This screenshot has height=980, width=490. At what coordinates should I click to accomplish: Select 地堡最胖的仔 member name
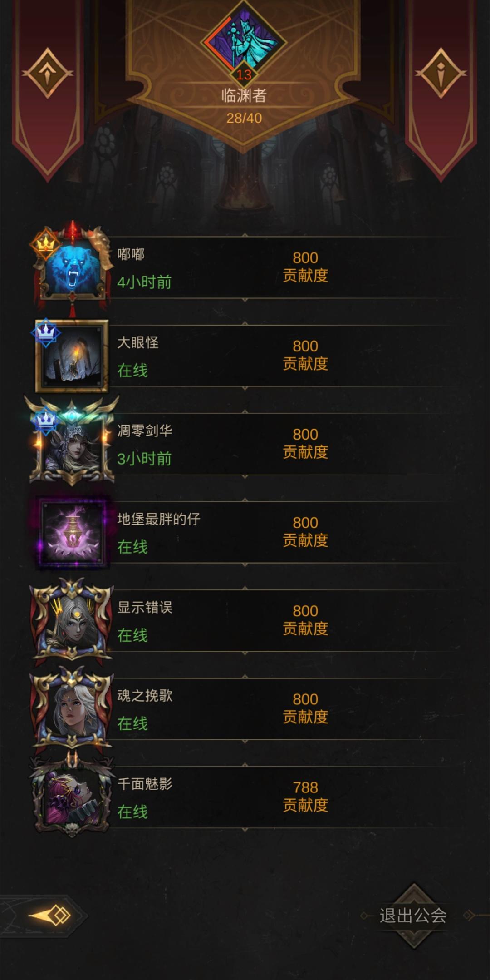[159, 519]
